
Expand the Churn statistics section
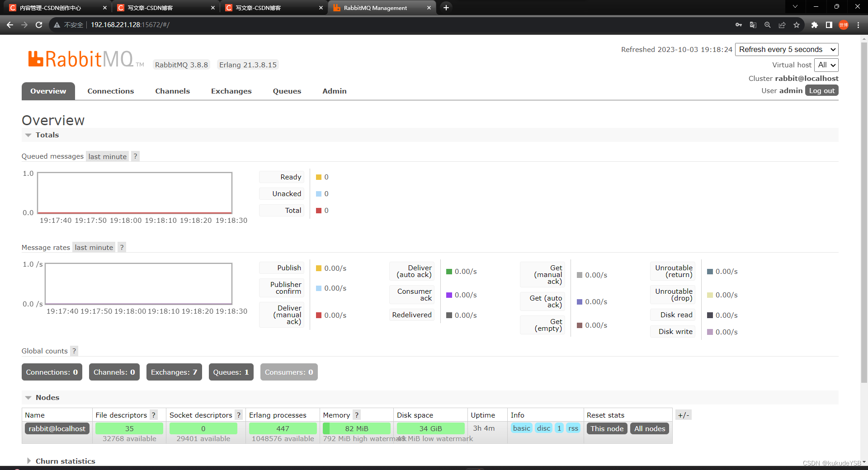61,461
